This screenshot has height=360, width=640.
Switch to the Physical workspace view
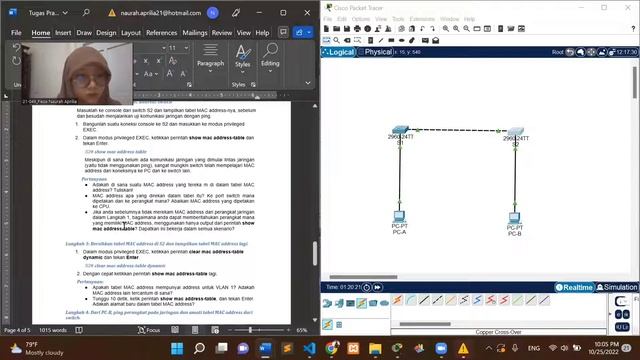(x=375, y=52)
